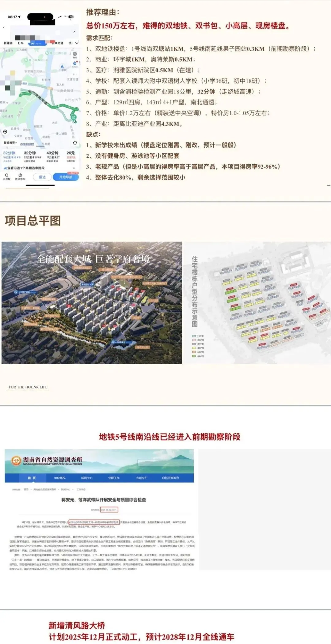Screen dimensions: 331x644
Task: Click the heading 项目总平图
Action: pyautogui.click(x=33, y=221)
